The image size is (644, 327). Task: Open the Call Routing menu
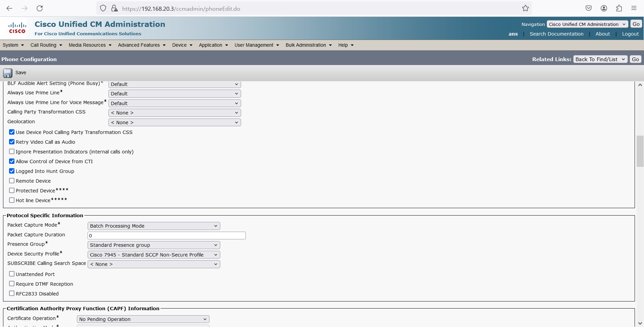click(46, 45)
